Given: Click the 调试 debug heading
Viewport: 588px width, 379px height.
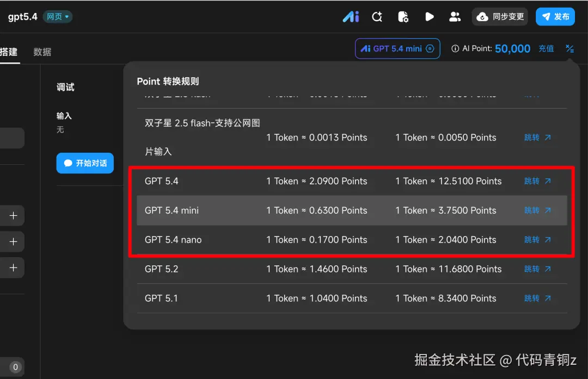Looking at the screenshot, I should (x=65, y=87).
